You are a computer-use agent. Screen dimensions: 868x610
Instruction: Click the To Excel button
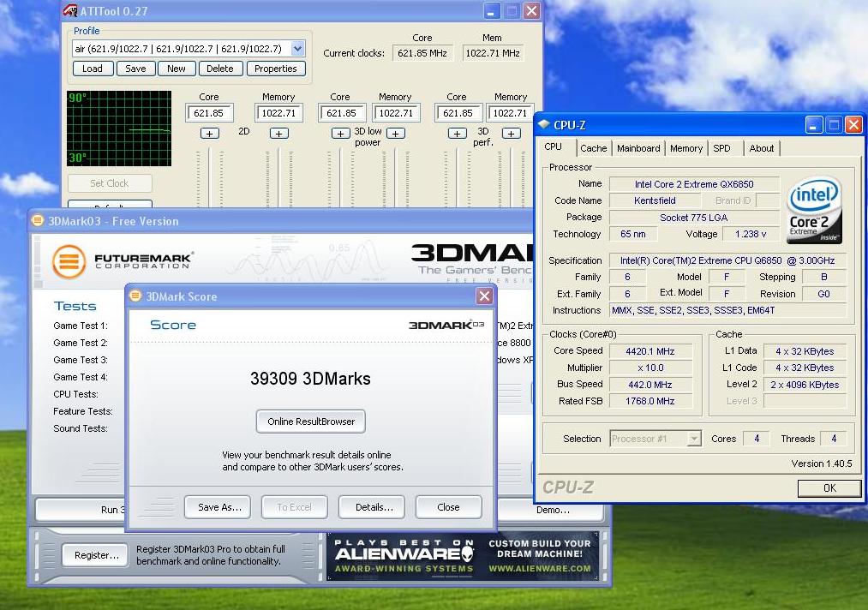coord(294,507)
